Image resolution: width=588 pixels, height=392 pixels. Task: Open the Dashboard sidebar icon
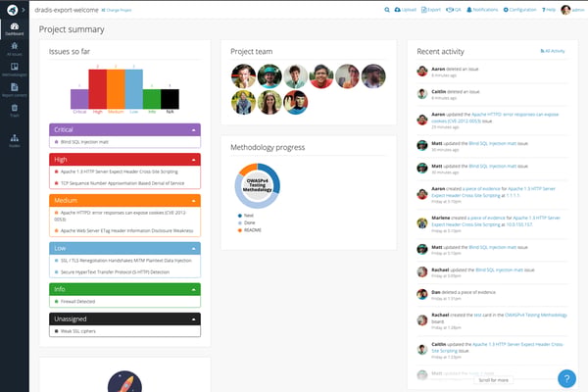point(15,28)
